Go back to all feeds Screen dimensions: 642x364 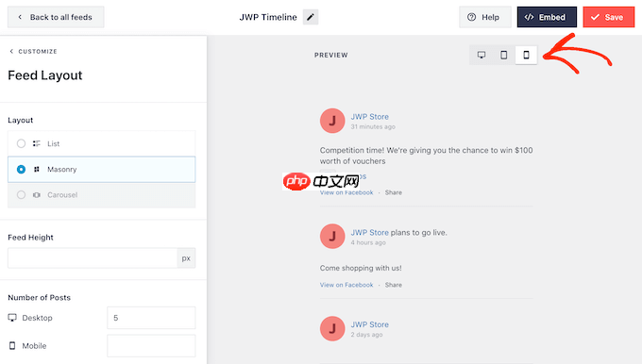pyautogui.click(x=56, y=17)
